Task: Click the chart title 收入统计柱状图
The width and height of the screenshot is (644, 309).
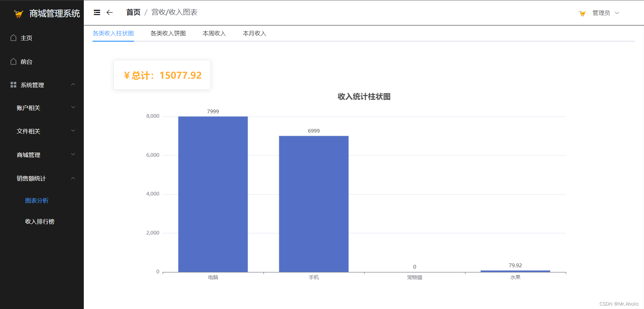Action: coord(364,97)
